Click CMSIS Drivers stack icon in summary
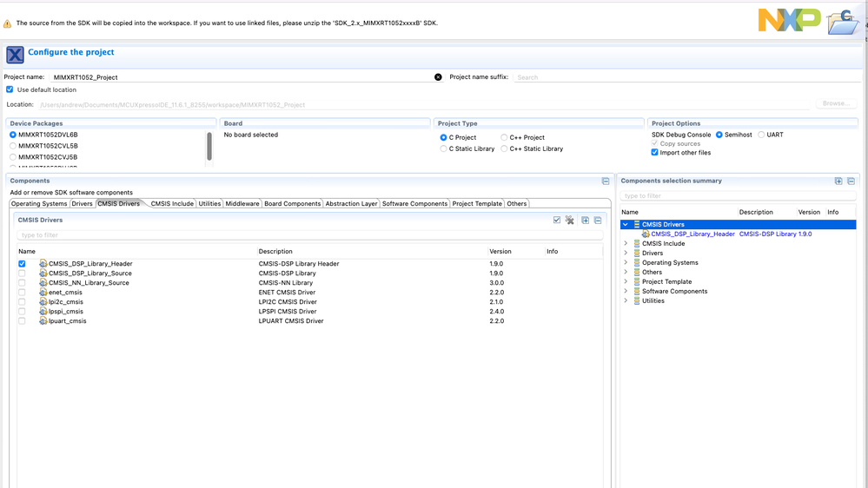Image resolution: width=868 pixels, height=488 pixels. point(637,224)
